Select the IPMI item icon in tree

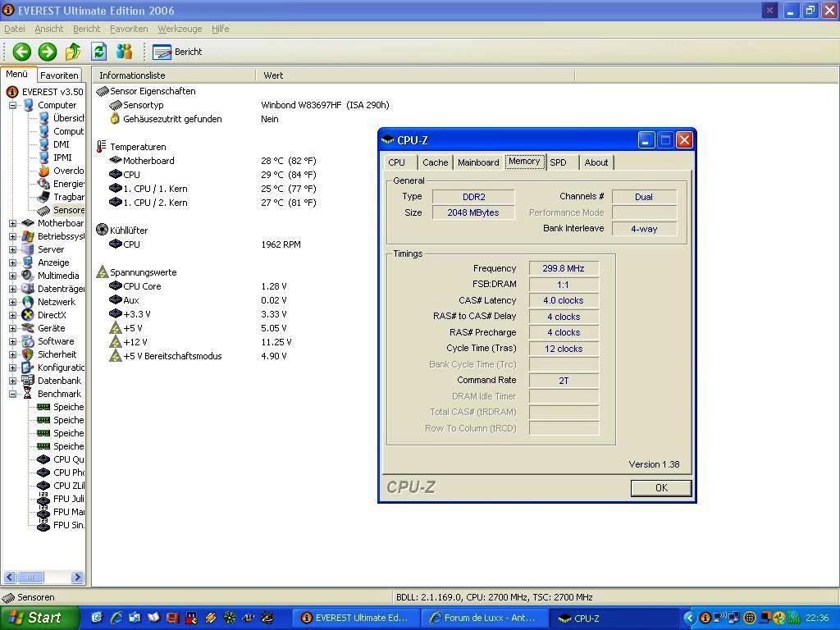[44, 157]
